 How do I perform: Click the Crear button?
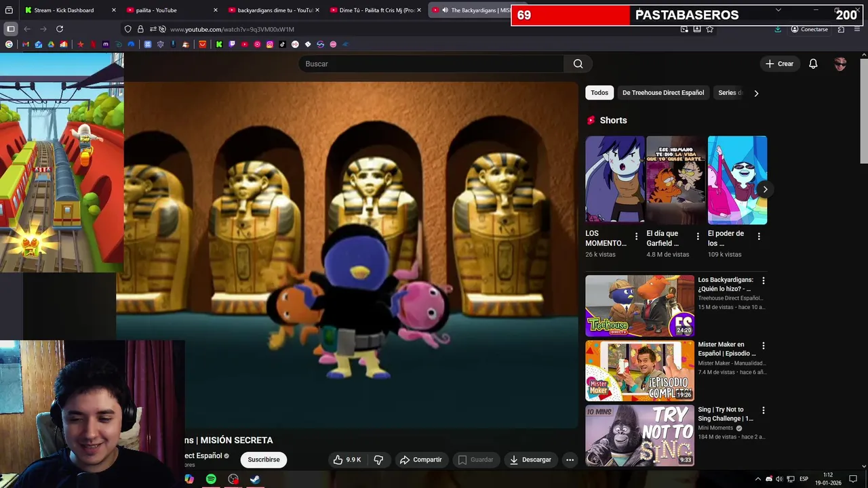point(779,64)
